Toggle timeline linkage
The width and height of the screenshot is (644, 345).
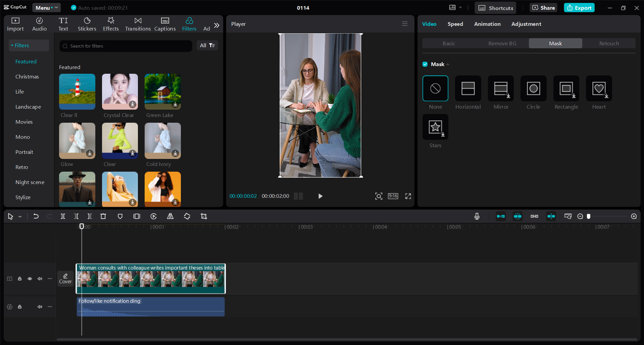[534, 216]
